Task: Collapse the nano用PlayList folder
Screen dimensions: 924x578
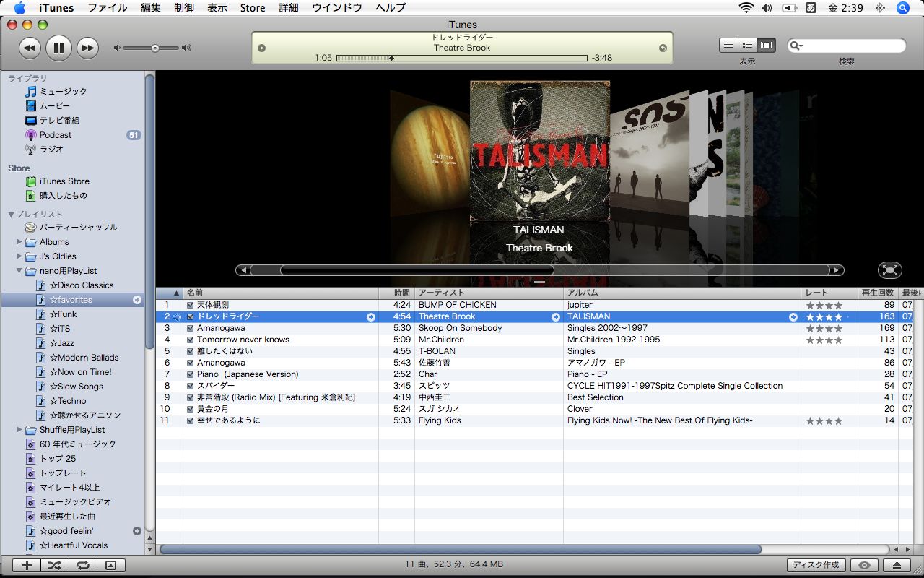Action: [19, 271]
